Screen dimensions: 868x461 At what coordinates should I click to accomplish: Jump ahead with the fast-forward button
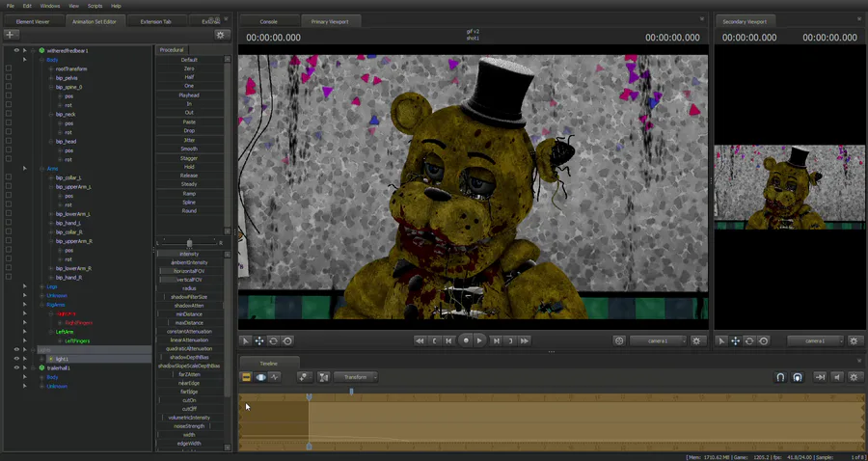(x=525, y=340)
